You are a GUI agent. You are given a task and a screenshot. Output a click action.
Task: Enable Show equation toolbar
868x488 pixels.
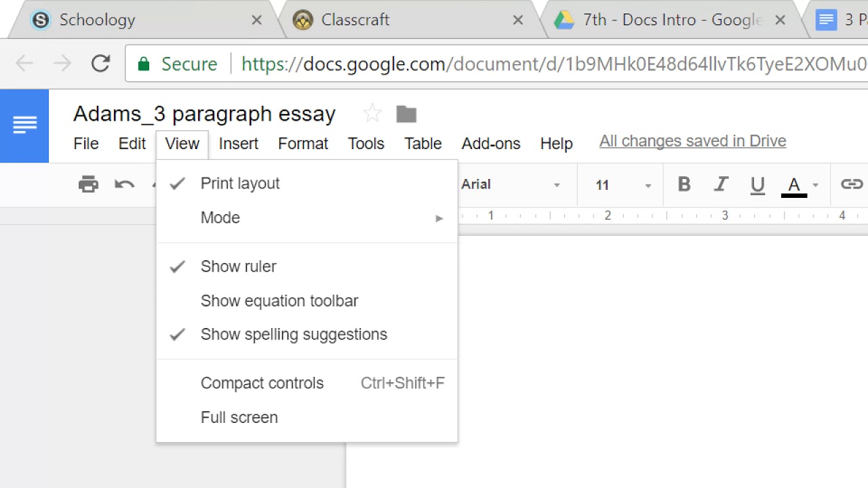tap(279, 300)
